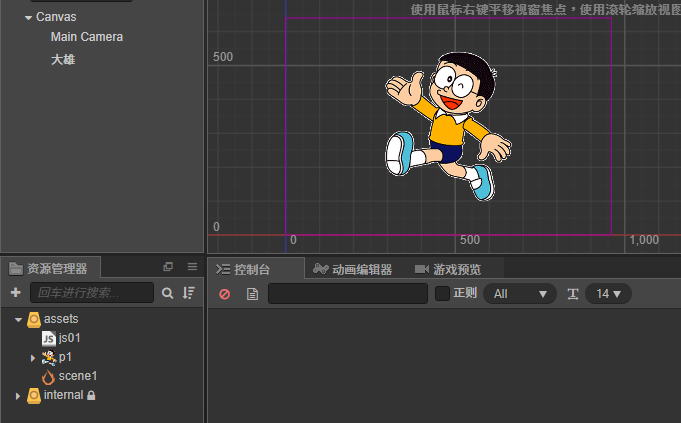The image size is (681, 423).
Task: Select the 大雄 node in hierarchy
Action: pos(63,59)
